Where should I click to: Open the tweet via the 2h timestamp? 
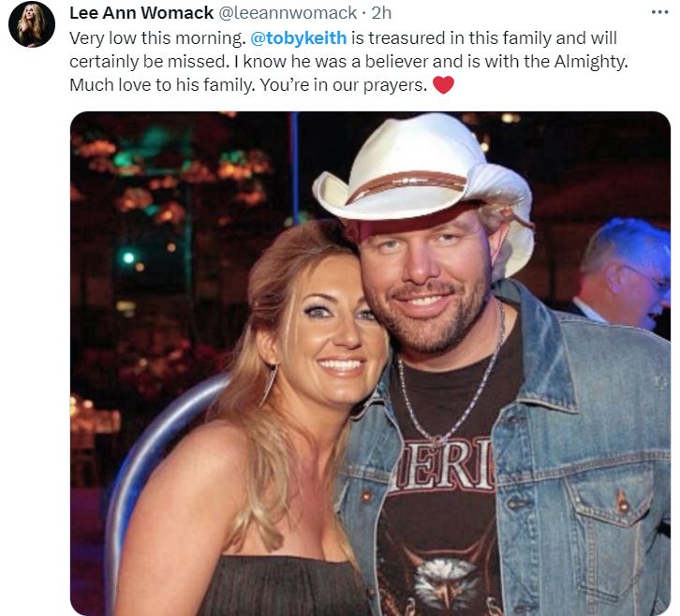[381, 13]
